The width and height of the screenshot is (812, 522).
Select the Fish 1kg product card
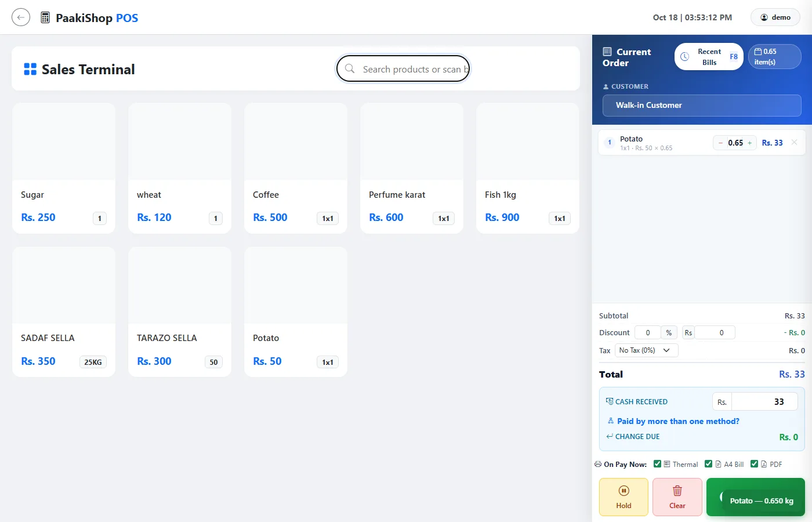(x=528, y=168)
